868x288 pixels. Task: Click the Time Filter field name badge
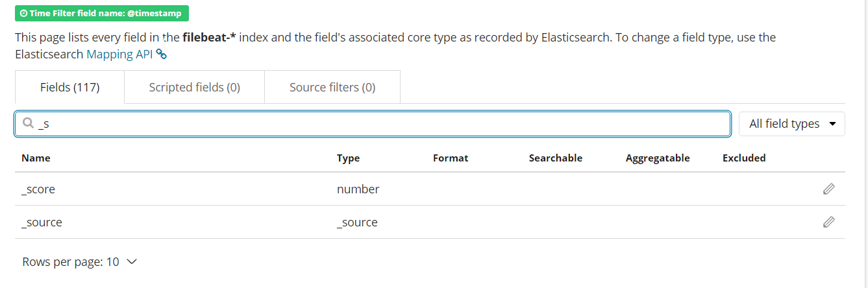[x=102, y=13]
